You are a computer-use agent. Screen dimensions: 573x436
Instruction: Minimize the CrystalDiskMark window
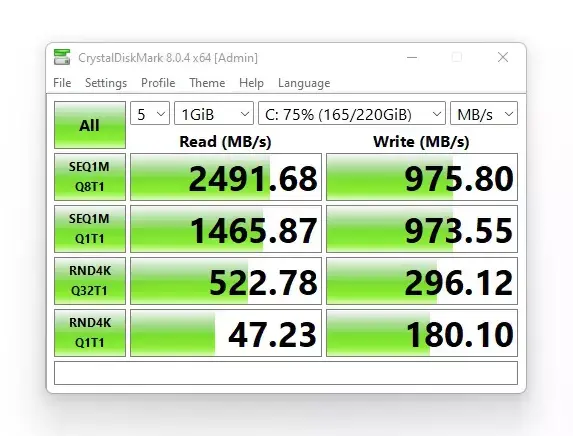[x=412, y=57]
